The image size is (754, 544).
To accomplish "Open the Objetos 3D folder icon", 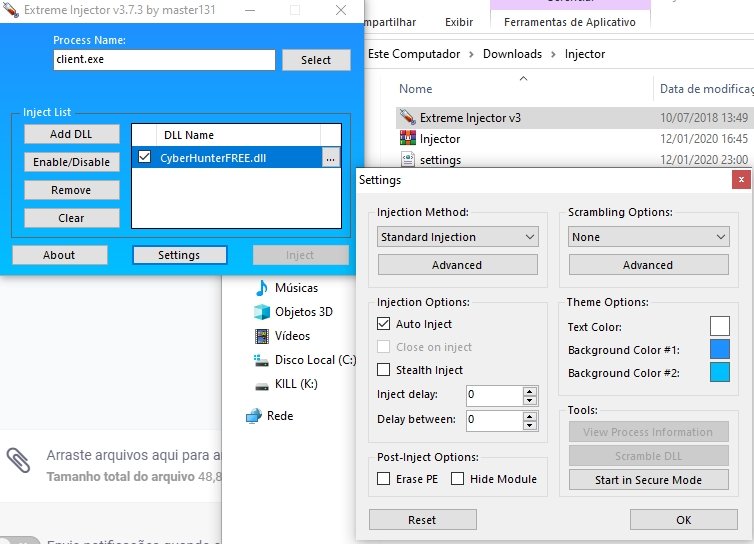I will tap(262, 312).
